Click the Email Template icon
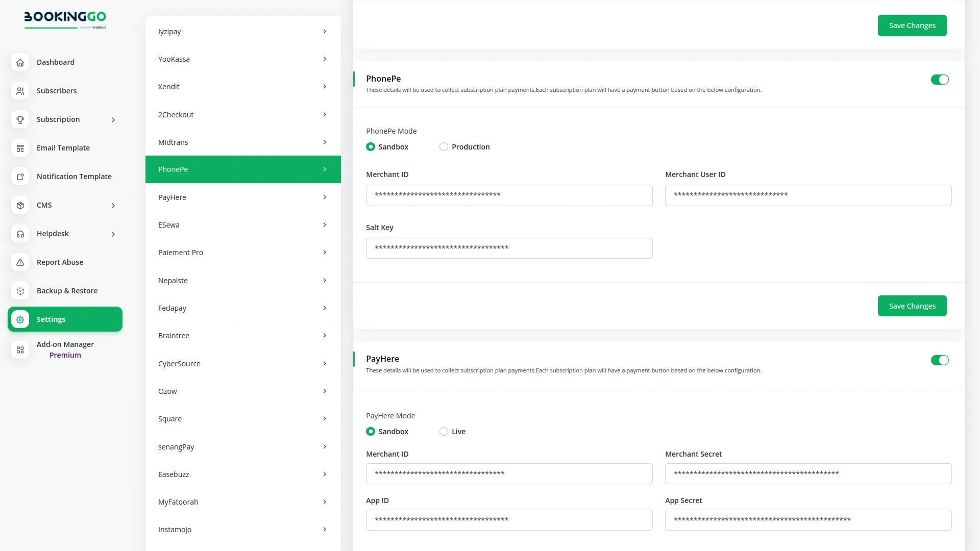 pos(20,148)
